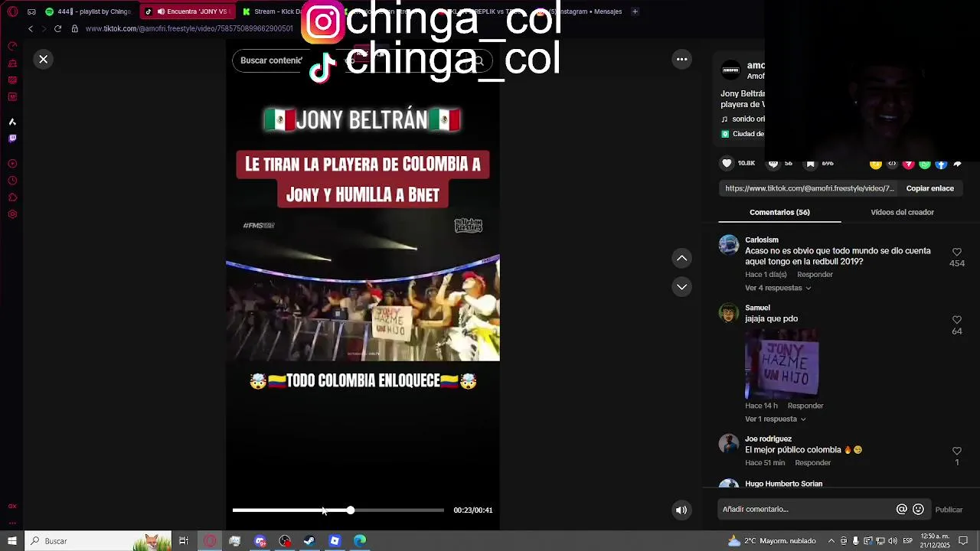
Task: Open comments via the speech bubble icon
Action: tap(773, 163)
